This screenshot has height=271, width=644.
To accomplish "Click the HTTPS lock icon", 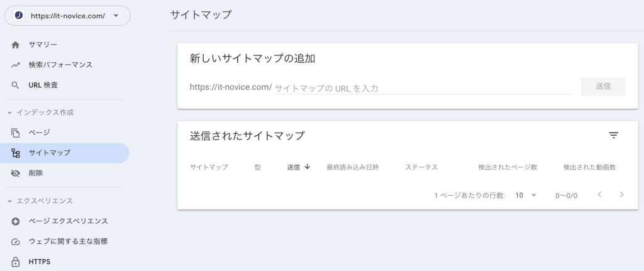I will pyautogui.click(x=16, y=262).
